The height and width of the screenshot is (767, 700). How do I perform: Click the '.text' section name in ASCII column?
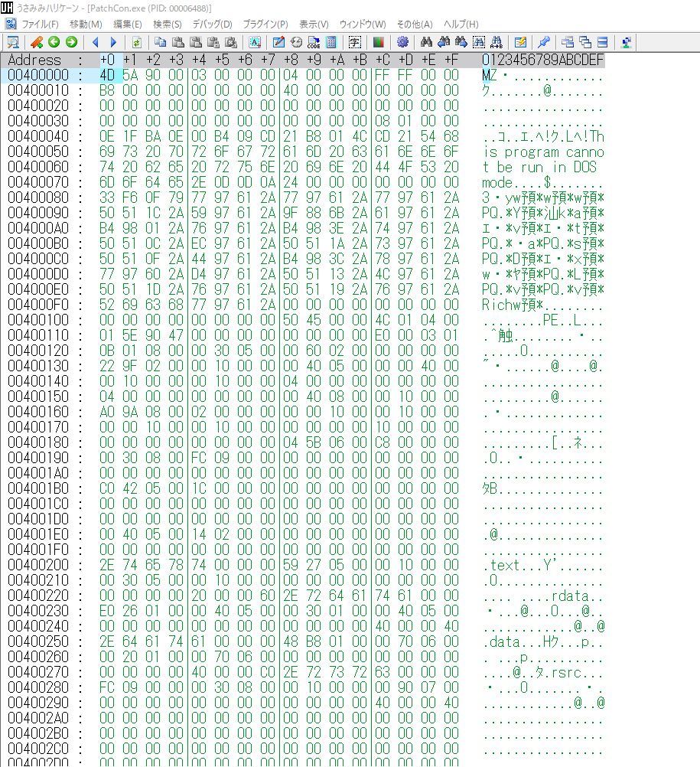(501, 565)
